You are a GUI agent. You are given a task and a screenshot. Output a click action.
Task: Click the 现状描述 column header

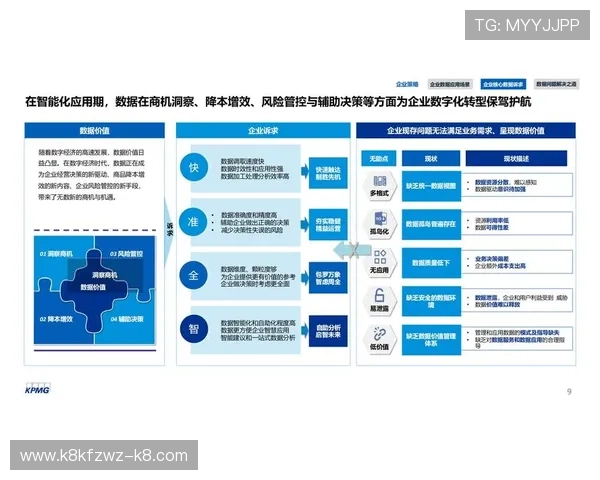516,158
